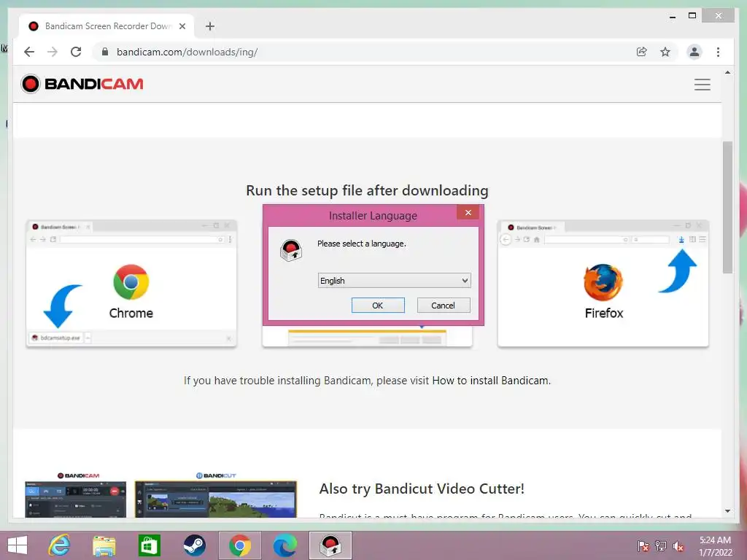Screen dimensions: 747x560
Task: Open the Chrome profile avatar
Action: (694, 52)
